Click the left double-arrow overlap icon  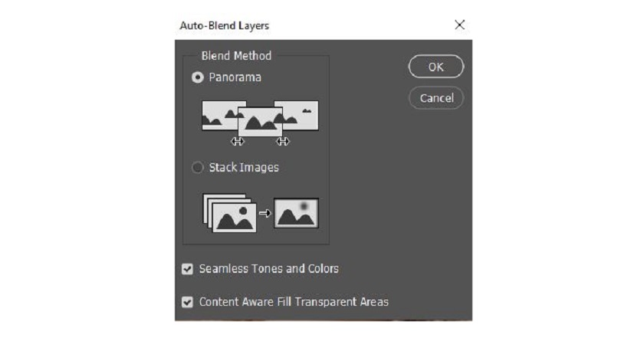click(238, 142)
